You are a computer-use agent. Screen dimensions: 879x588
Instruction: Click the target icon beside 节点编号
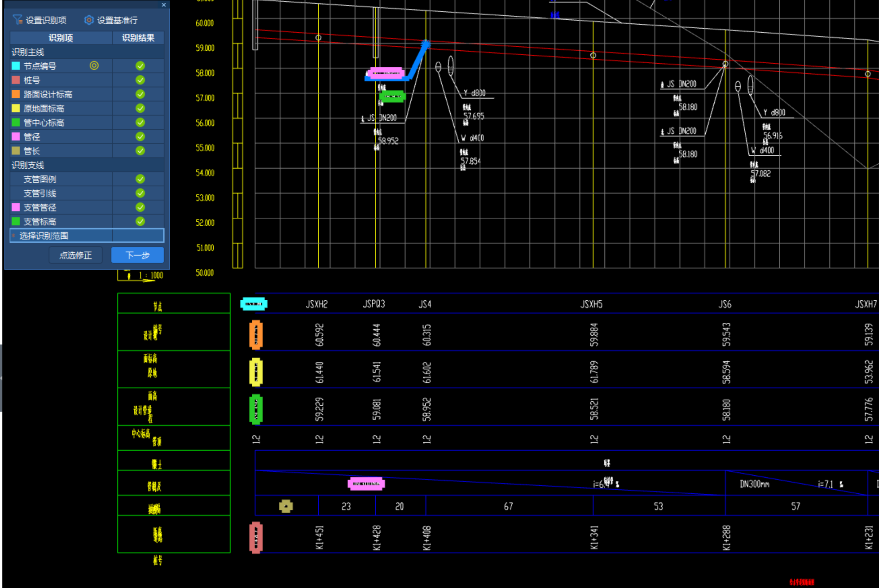point(94,66)
